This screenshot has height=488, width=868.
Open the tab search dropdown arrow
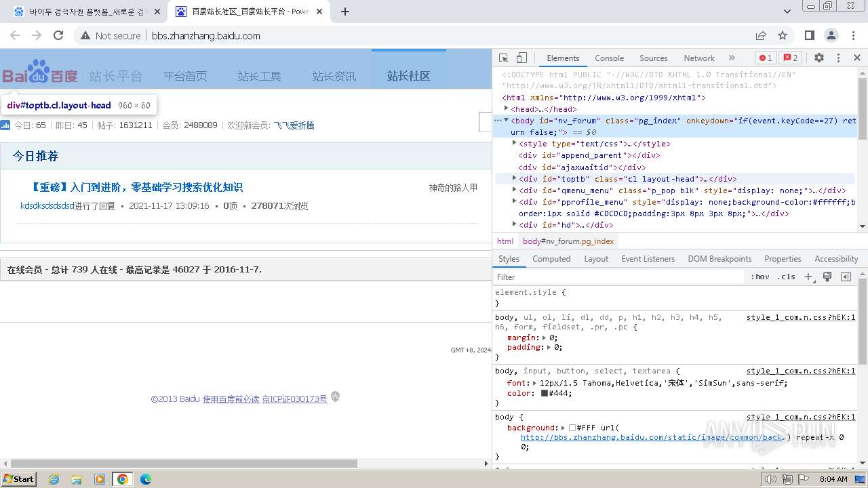click(787, 12)
